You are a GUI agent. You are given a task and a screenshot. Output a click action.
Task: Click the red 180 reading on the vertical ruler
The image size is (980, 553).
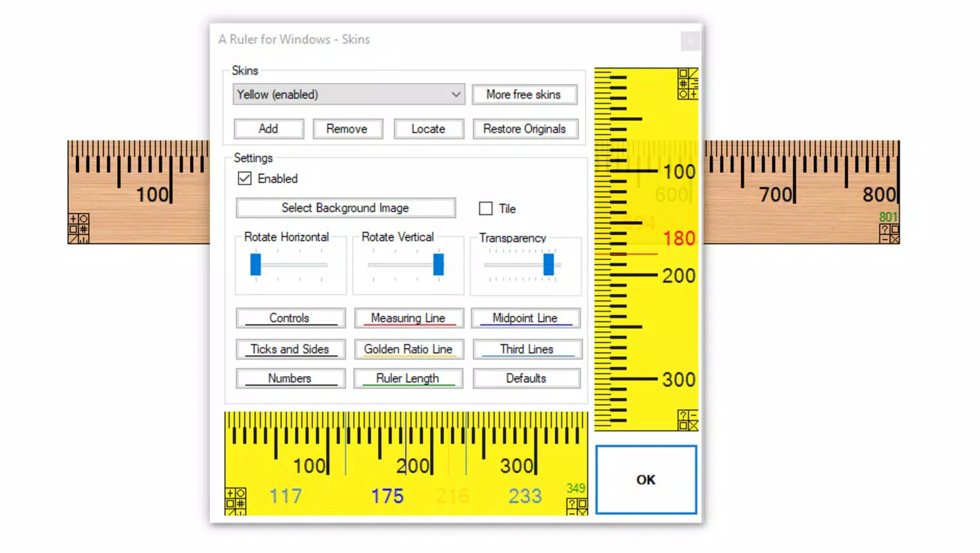(x=679, y=238)
